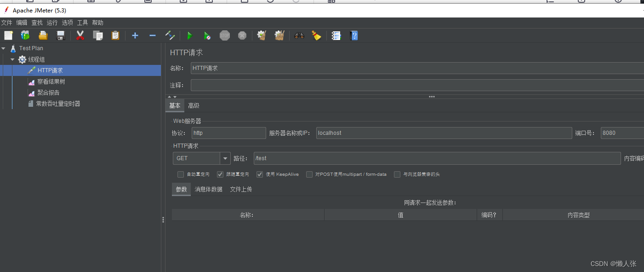Switch to the 消息体数据 tab
The width and height of the screenshot is (644, 272).
point(209,189)
